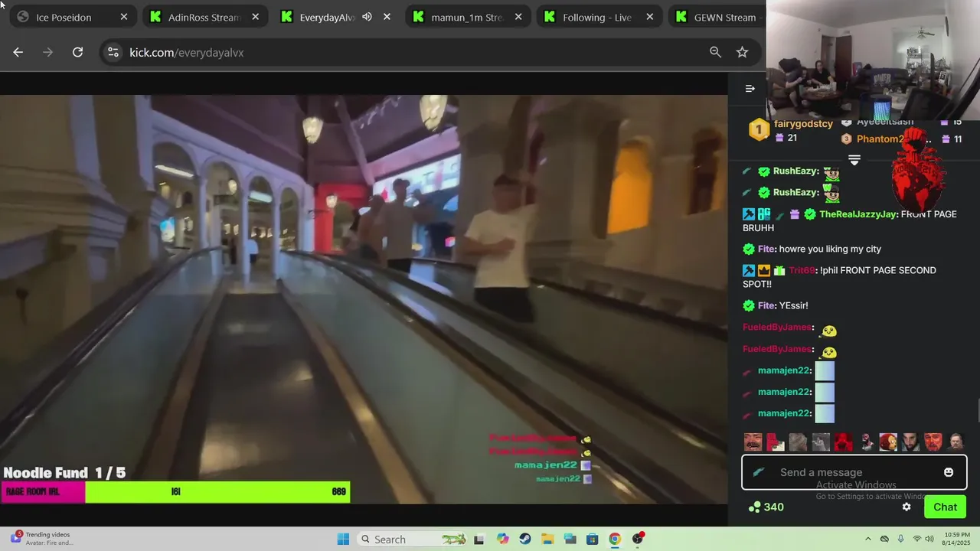
Task: Click the chat scrollbar
Action: [x=977, y=411]
